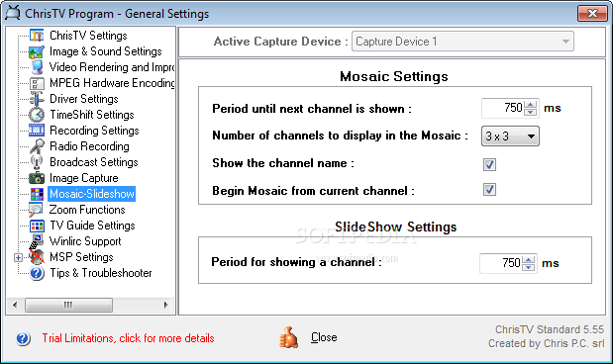Viewport: 613px width, 364px height.
Task: Increase SlideShow period with up spinner arrow
Action: coord(529,260)
